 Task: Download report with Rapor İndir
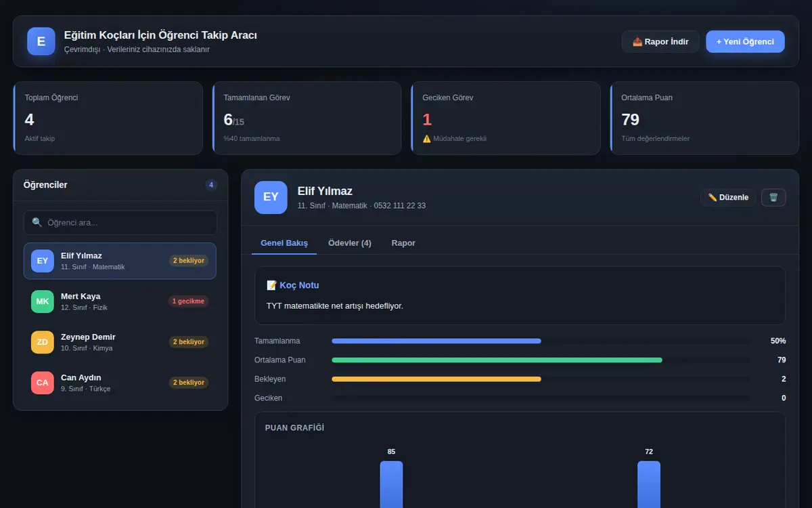660,41
